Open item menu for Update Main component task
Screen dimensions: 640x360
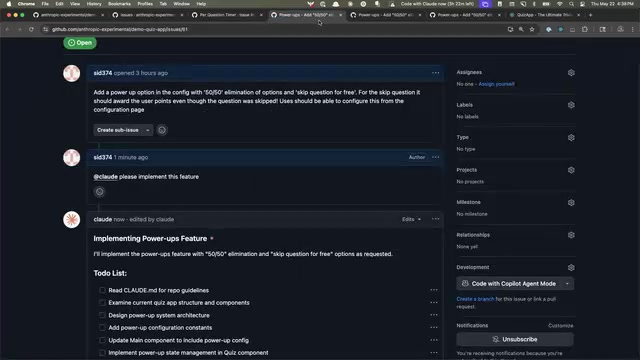pos(433,340)
